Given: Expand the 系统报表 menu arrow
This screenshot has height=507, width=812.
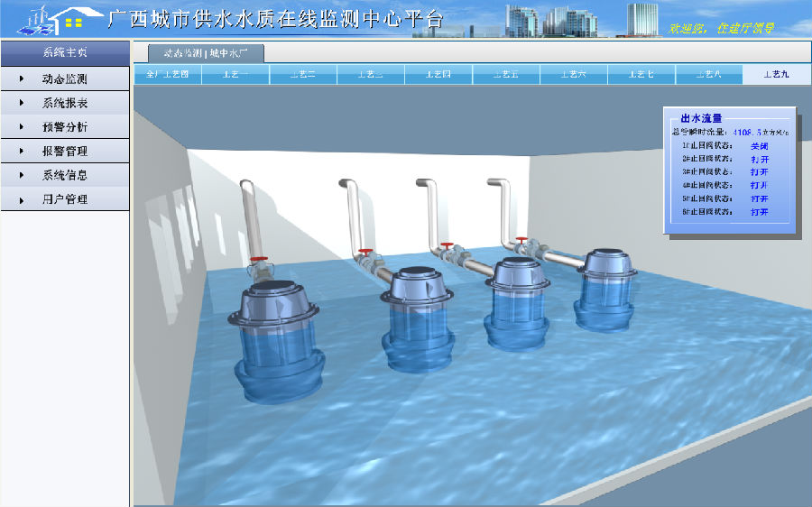Looking at the screenshot, I should (x=22, y=104).
